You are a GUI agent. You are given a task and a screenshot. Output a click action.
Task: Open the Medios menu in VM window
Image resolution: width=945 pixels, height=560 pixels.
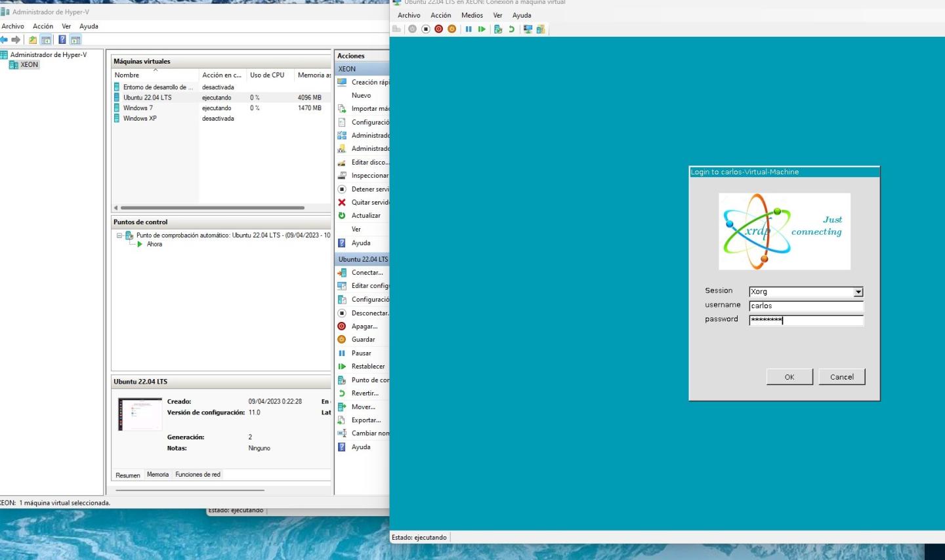(x=471, y=15)
